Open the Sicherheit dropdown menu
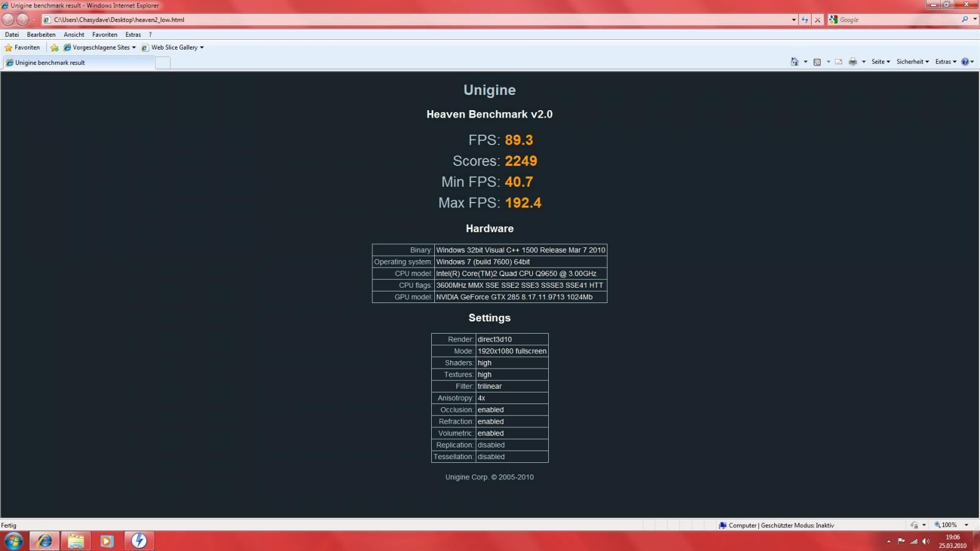This screenshot has height=551, width=980. 913,62
